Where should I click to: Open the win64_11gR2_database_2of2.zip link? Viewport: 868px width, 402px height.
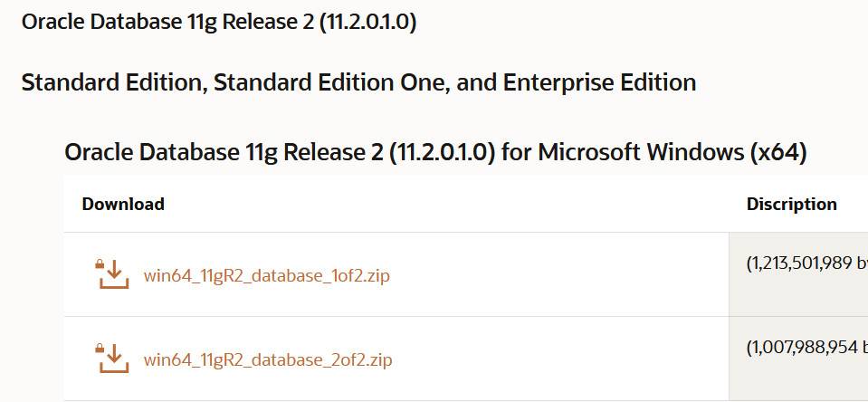coord(268,360)
